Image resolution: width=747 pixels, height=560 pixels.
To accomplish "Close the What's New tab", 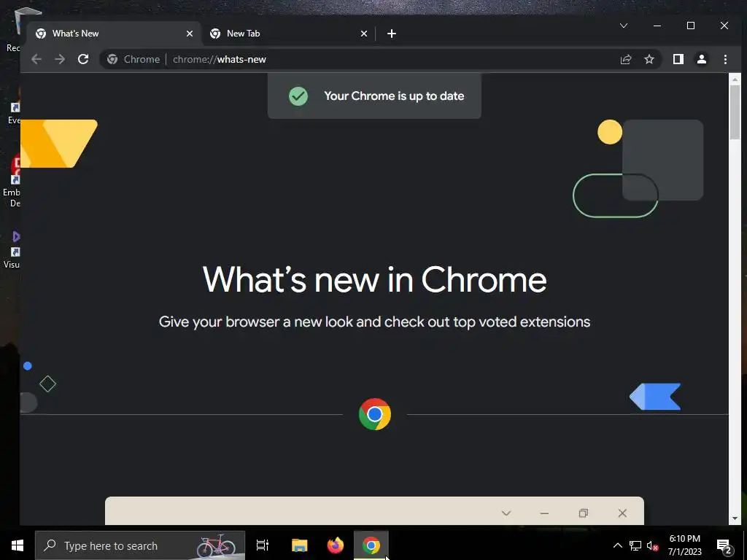I will (189, 34).
